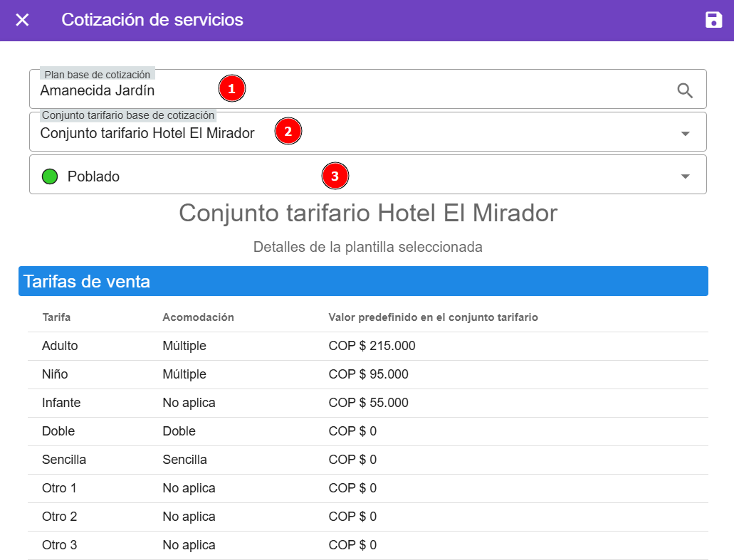The width and height of the screenshot is (734, 560).
Task: Select the Infante row value COP $ 55.000
Action: point(367,402)
